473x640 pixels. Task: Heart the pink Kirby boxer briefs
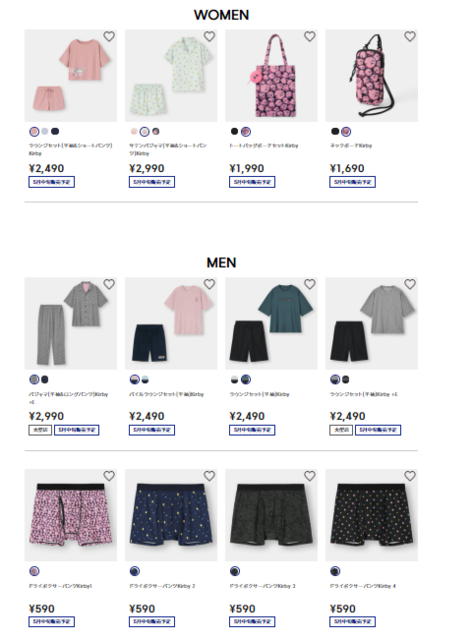(109, 476)
